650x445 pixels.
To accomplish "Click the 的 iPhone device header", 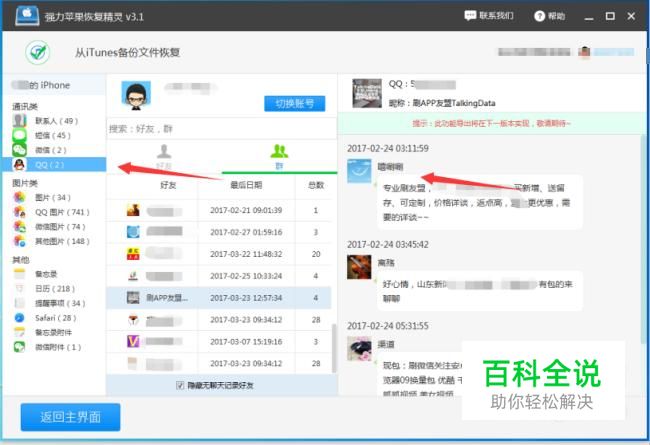I will coord(54,85).
